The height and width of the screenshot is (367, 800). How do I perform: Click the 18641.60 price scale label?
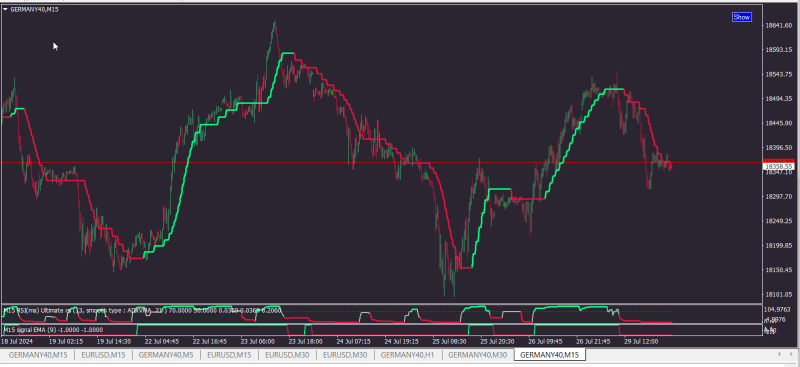point(778,25)
